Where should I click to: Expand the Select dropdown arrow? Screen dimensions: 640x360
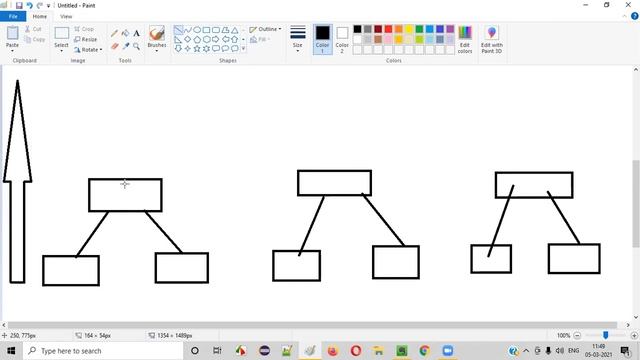(61, 50)
